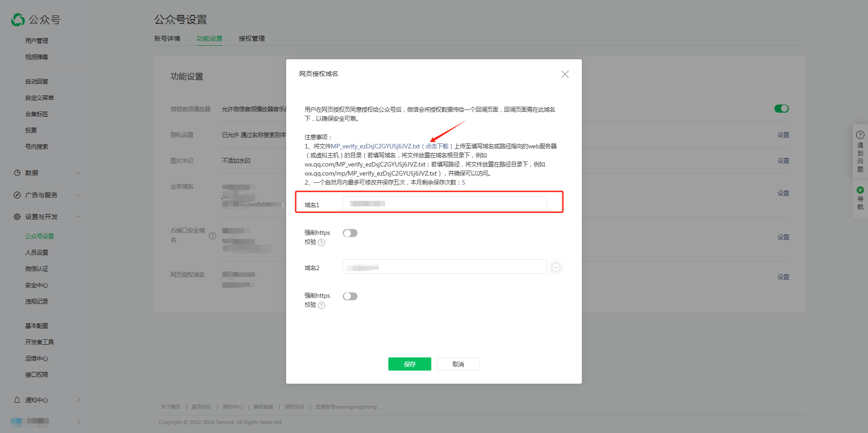Click the help icon under 域名2 强制https校验
868x433 pixels.
(x=321, y=305)
